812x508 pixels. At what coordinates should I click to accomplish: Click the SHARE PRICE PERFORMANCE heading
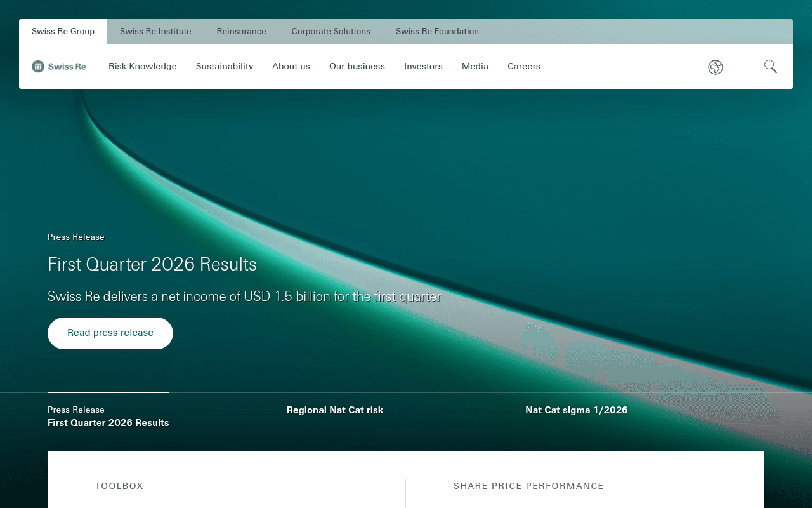click(x=528, y=486)
